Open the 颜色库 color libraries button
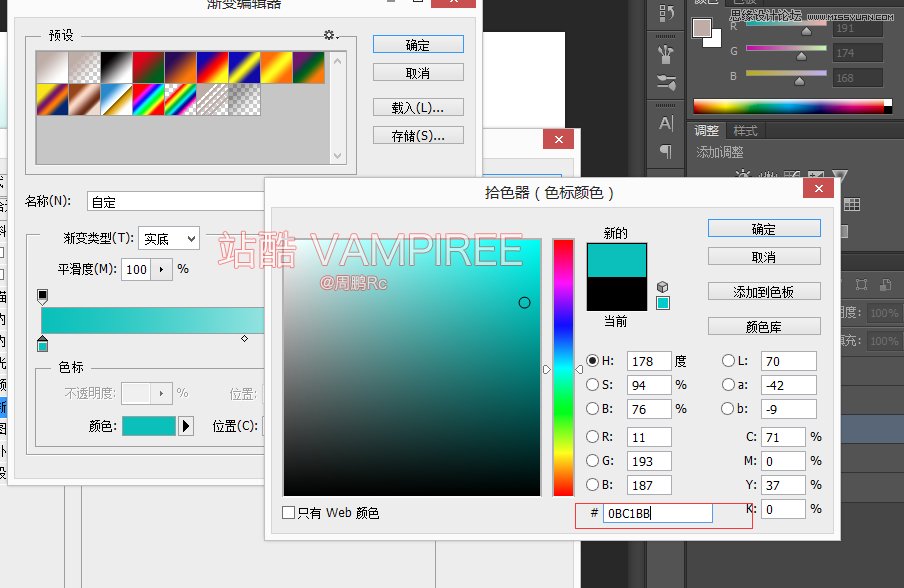904x588 pixels. coord(764,327)
